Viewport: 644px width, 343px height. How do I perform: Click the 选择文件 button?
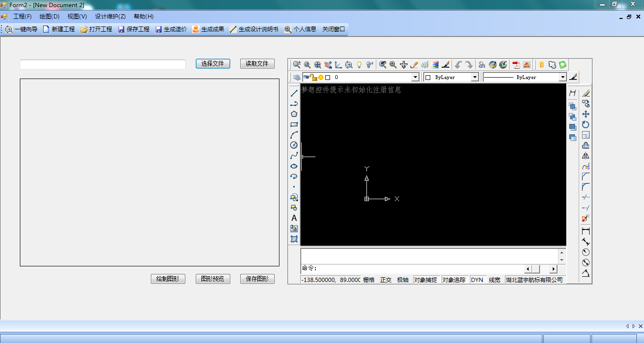(x=213, y=64)
